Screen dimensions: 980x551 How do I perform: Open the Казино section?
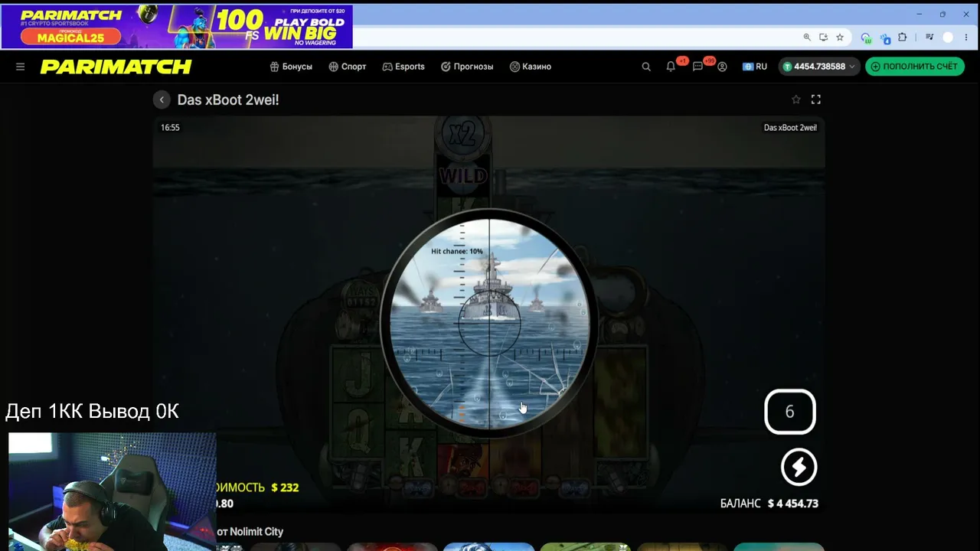pos(531,67)
